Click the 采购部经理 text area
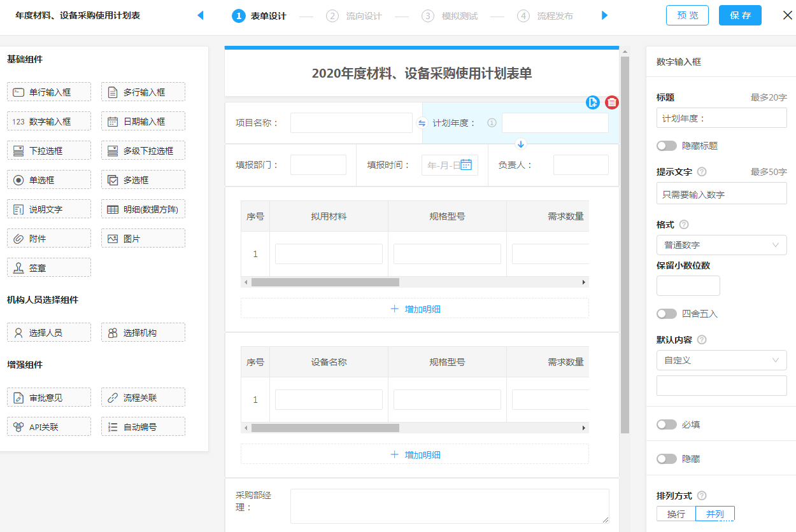The width and height of the screenshot is (796, 532). pos(450,506)
